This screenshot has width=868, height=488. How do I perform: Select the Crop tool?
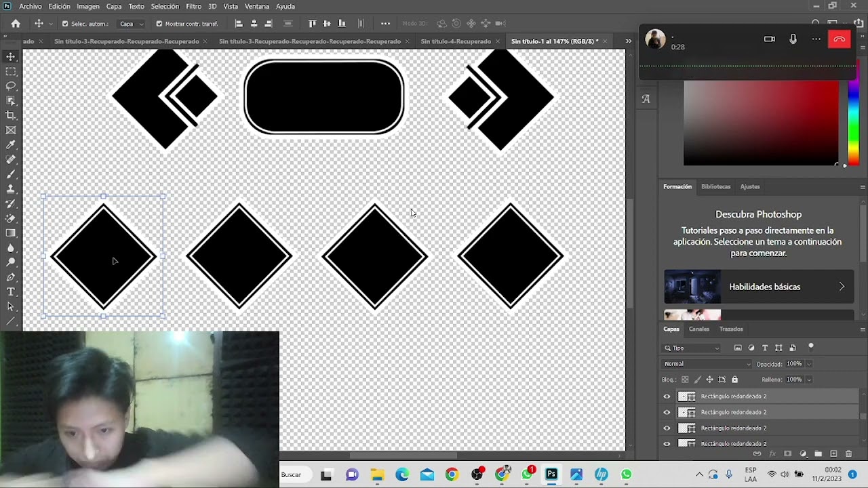click(x=11, y=116)
